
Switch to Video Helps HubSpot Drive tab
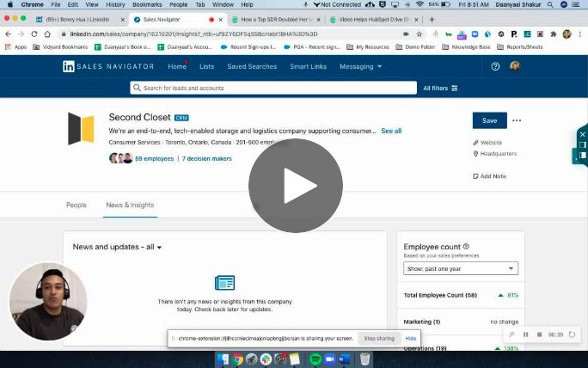click(373, 20)
